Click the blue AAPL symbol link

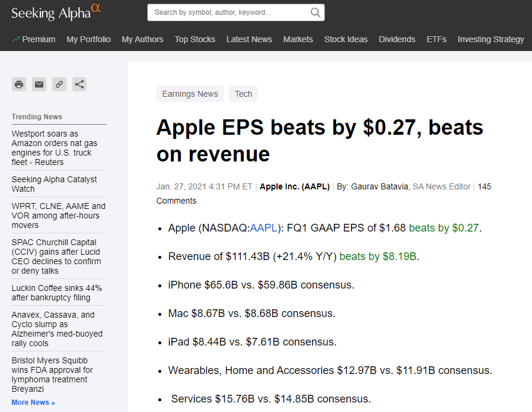(263, 228)
